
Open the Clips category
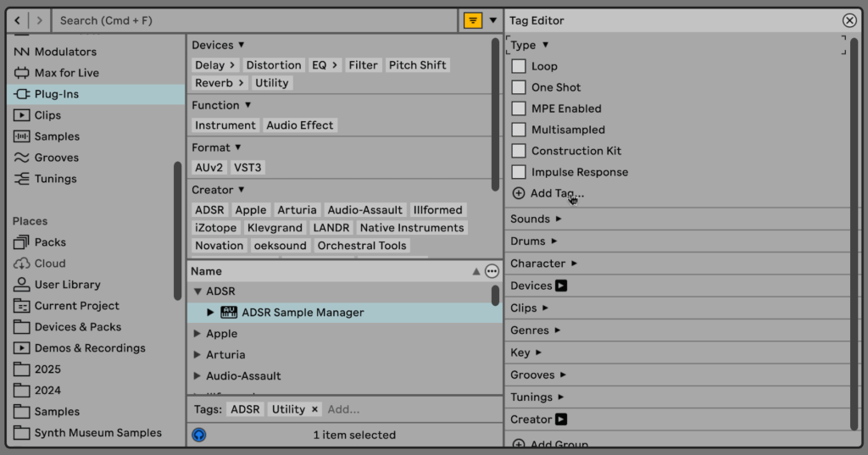97,115
